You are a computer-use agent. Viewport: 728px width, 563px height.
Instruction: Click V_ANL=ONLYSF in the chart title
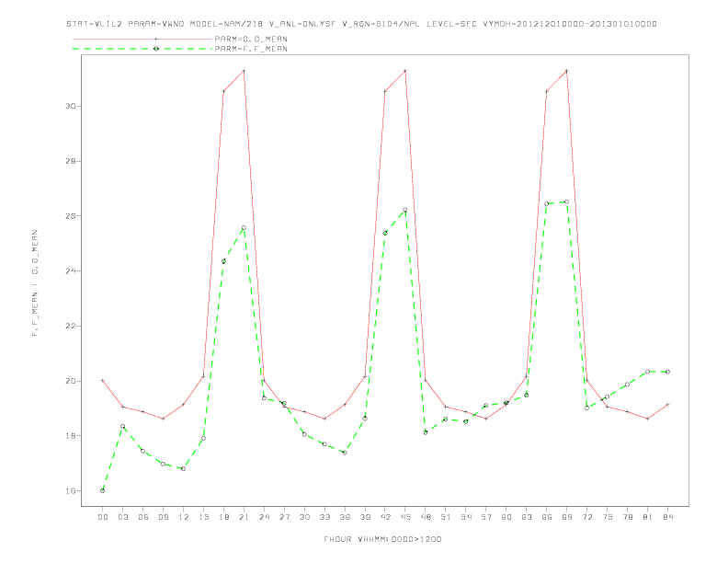click(x=302, y=24)
